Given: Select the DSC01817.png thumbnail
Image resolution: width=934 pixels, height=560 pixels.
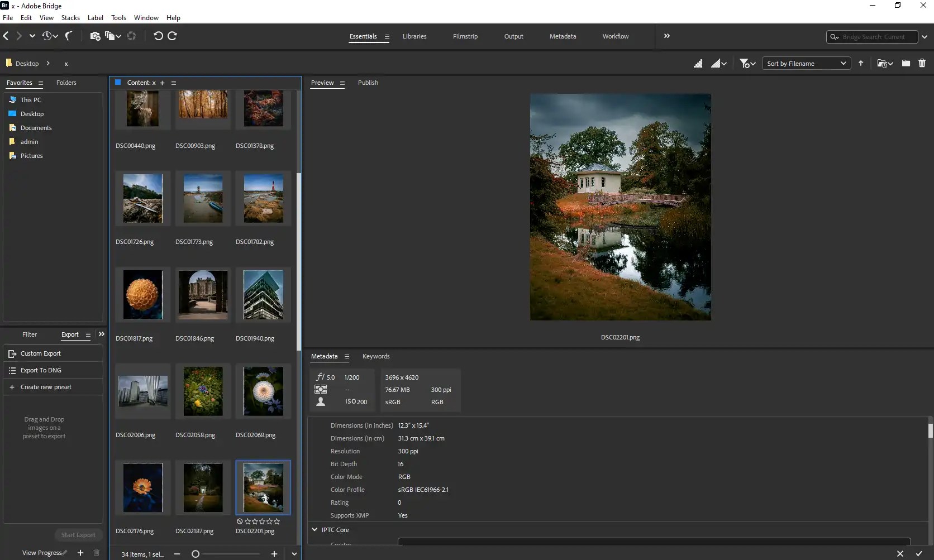Looking at the screenshot, I should (142, 295).
